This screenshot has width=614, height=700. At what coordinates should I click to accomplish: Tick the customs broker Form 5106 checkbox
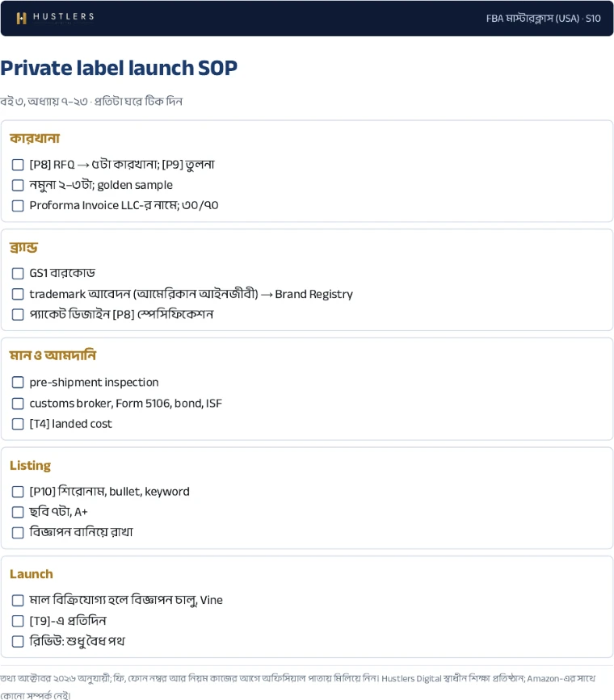pyautogui.click(x=18, y=403)
